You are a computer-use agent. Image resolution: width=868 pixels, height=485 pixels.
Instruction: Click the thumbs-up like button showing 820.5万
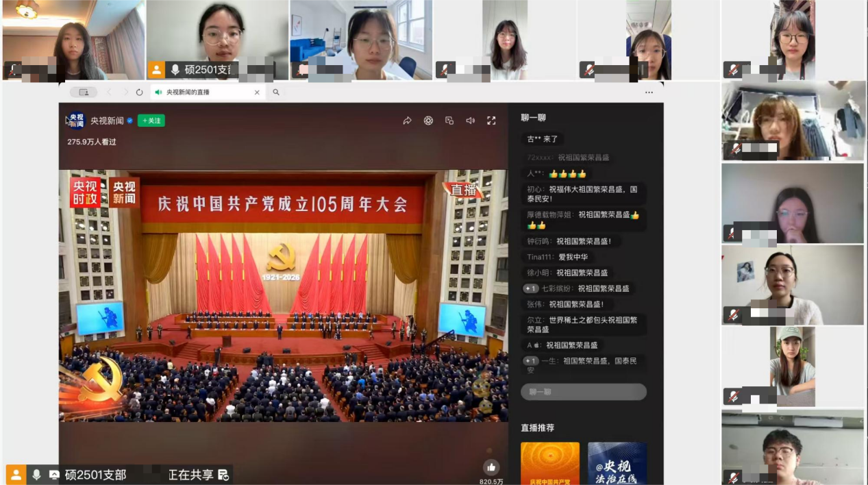click(x=491, y=467)
